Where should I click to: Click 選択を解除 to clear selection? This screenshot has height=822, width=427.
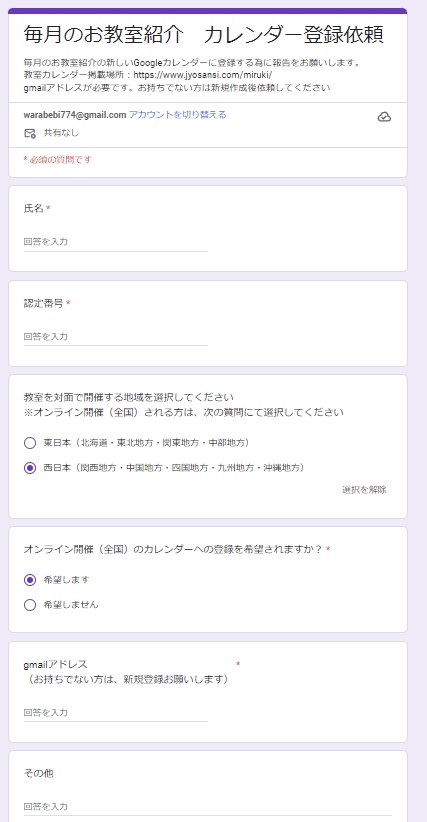(x=364, y=490)
